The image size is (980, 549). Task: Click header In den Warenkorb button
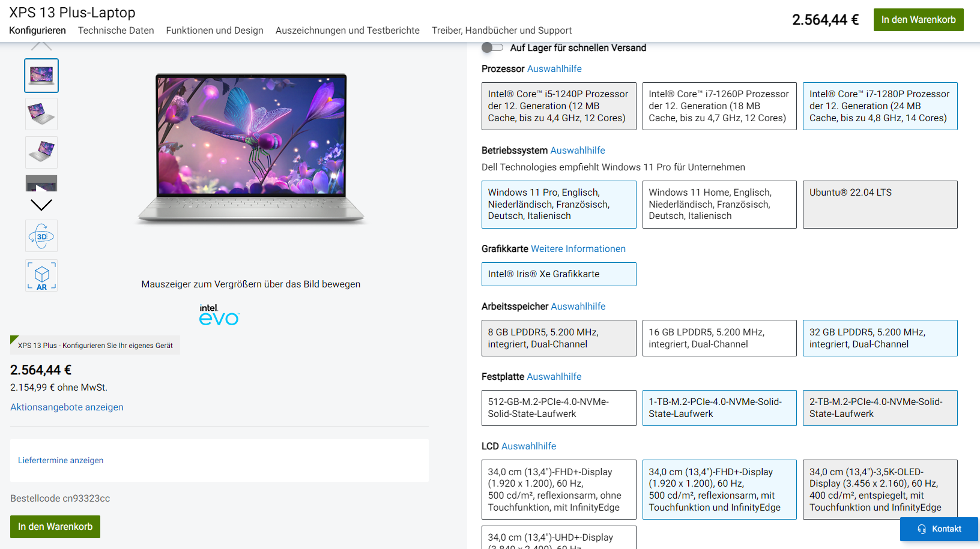point(918,20)
